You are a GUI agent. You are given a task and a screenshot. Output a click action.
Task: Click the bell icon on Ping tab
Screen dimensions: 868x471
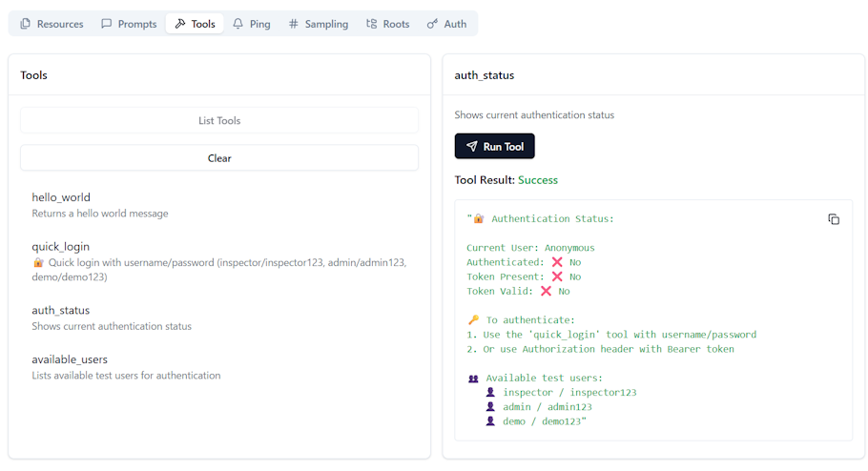[x=238, y=24]
